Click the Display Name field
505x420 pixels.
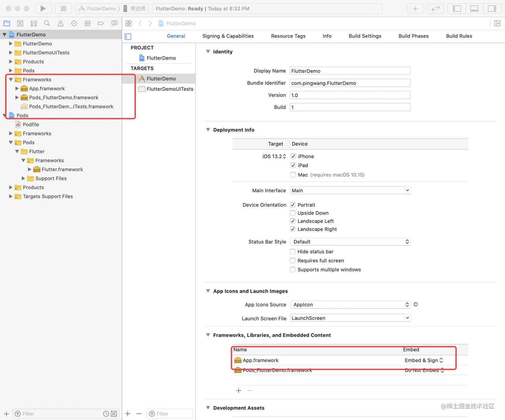pos(350,71)
